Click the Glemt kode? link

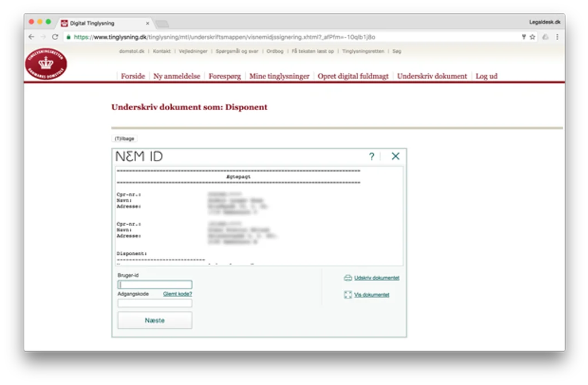(x=177, y=294)
